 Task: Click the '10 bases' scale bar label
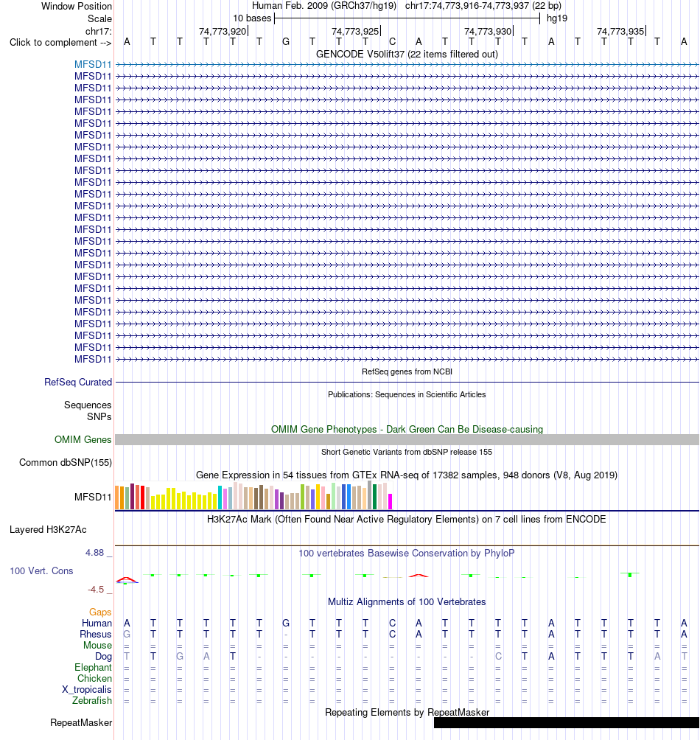pyautogui.click(x=252, y=18)
